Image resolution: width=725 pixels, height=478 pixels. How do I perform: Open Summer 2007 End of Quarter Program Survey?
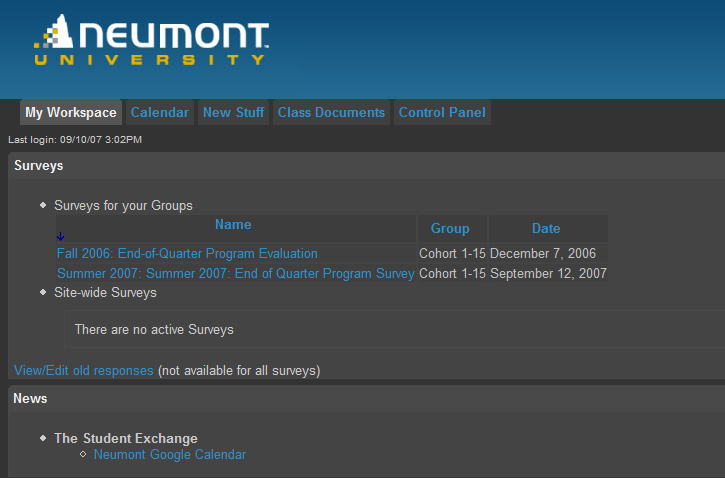coord(235,274)
